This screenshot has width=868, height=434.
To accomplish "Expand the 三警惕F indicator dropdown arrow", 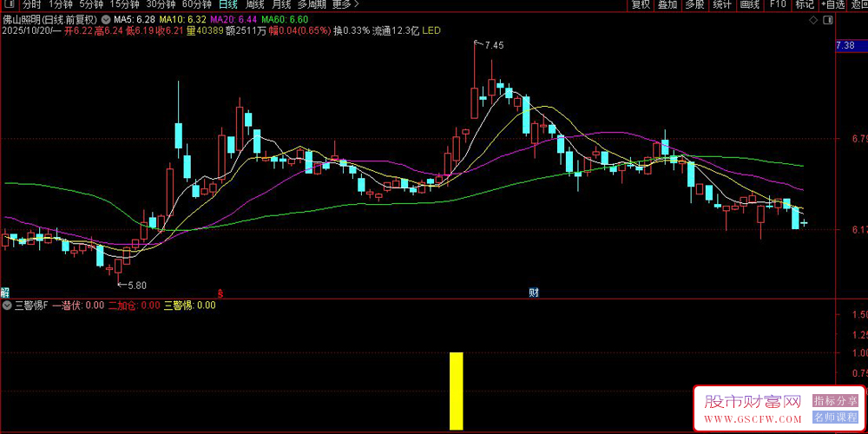I will click(x=7, y=306).
